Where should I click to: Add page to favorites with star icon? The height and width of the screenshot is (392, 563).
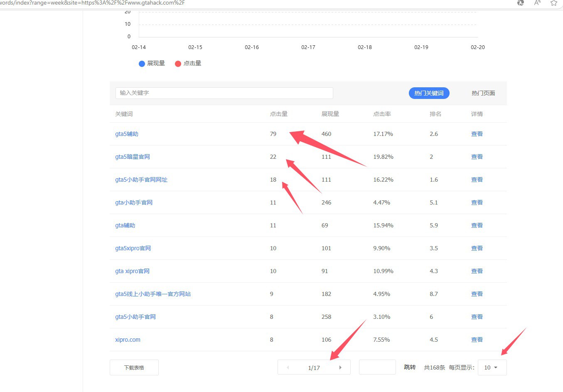click(553, 3)
